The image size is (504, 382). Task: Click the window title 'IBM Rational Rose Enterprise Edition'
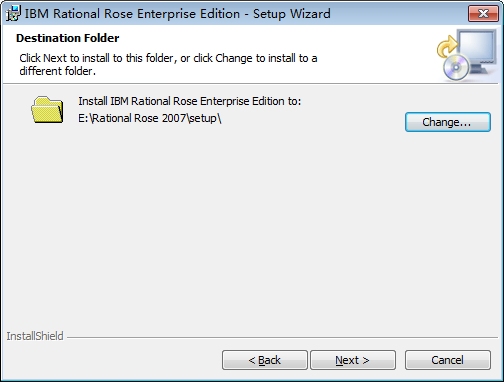point(132,14)
